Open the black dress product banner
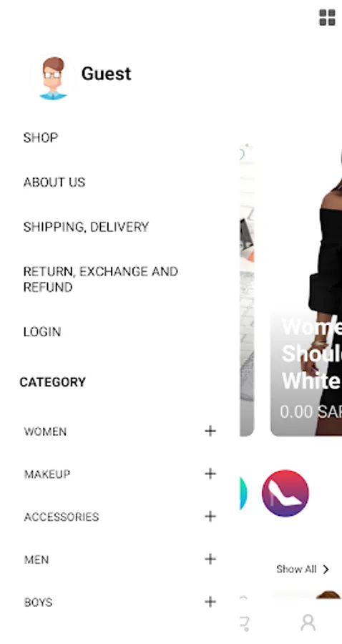 click(306, 290)
